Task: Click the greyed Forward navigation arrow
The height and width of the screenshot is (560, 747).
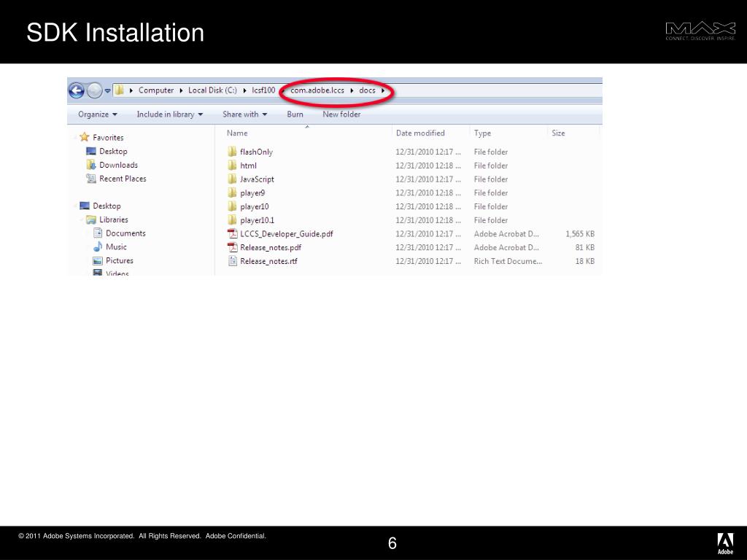Action: [x=94, y=90]
